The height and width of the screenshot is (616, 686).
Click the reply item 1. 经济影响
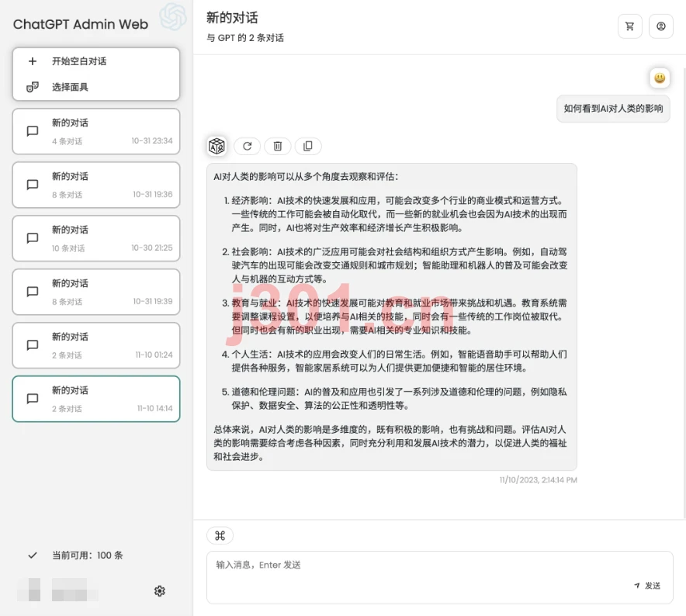click(x=394, y=214)
